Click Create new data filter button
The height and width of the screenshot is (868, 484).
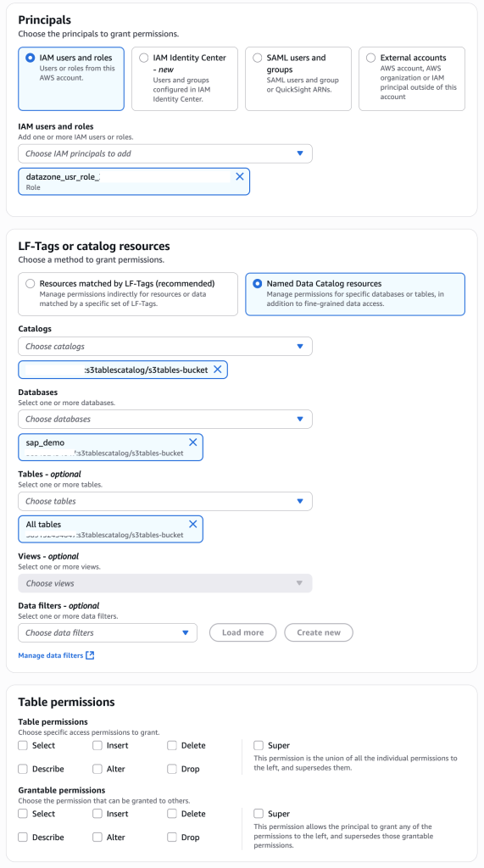click(x=319, y=632)
